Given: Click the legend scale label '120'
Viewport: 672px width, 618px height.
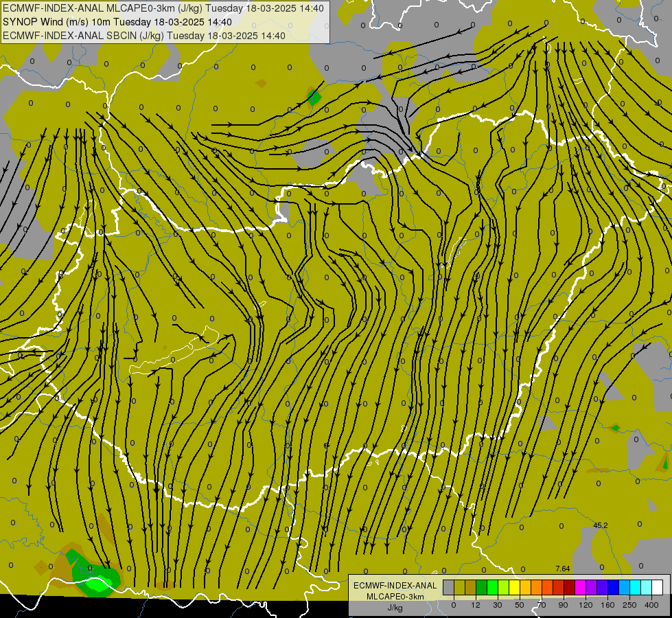Looking at the screenshot, I should pos(586,605).
